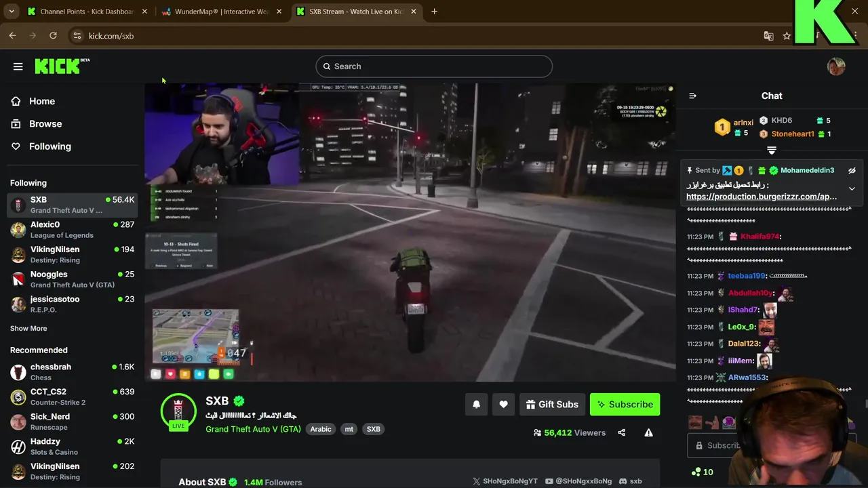Open a new browser tab
Viewport: 868px width, 488px height.
coord(434,12)
